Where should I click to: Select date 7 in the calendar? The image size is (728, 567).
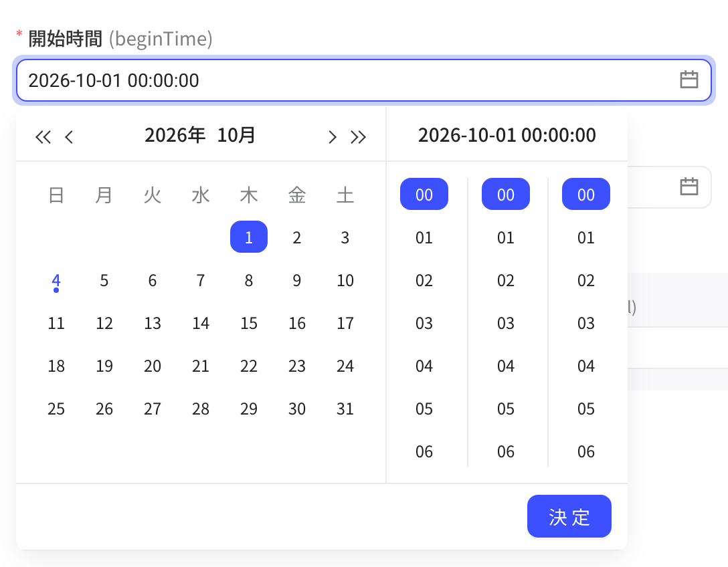(201, 280)
